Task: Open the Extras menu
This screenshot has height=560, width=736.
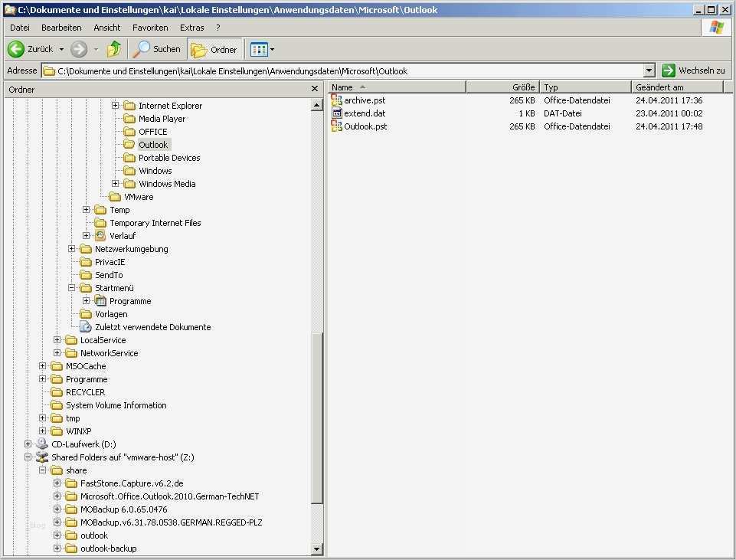Action: (192, 28)
